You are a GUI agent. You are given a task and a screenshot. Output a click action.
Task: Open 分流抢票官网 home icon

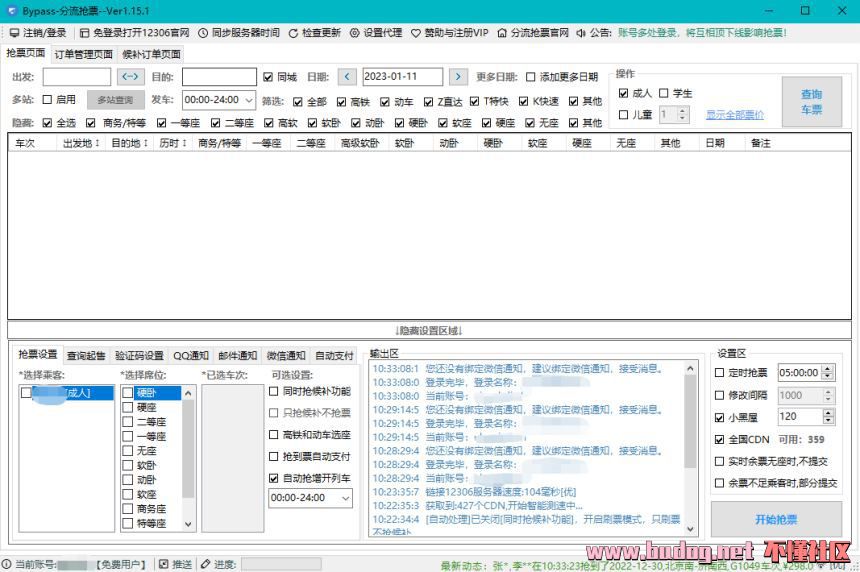pos(502,33)
